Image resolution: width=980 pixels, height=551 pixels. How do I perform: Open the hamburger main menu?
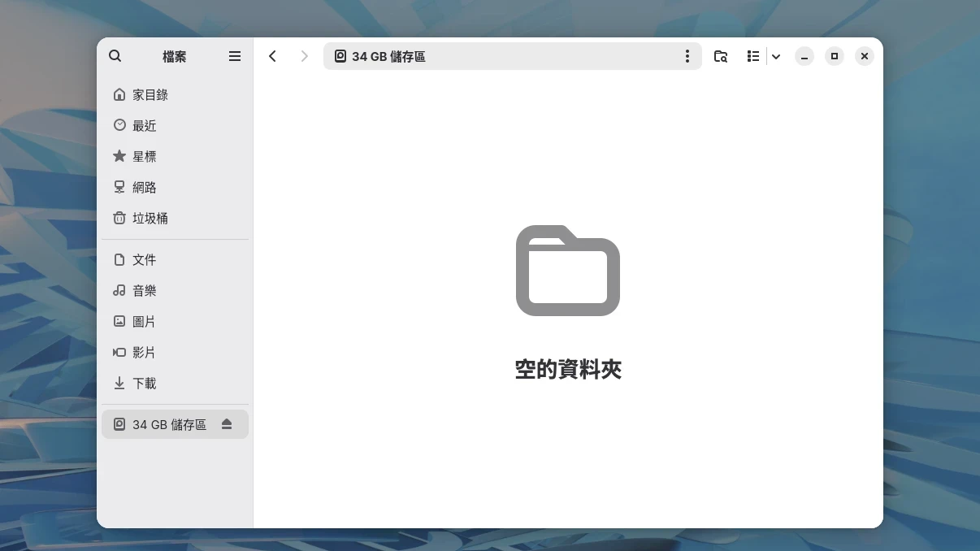pyautogui.click(x=235, y=56)
